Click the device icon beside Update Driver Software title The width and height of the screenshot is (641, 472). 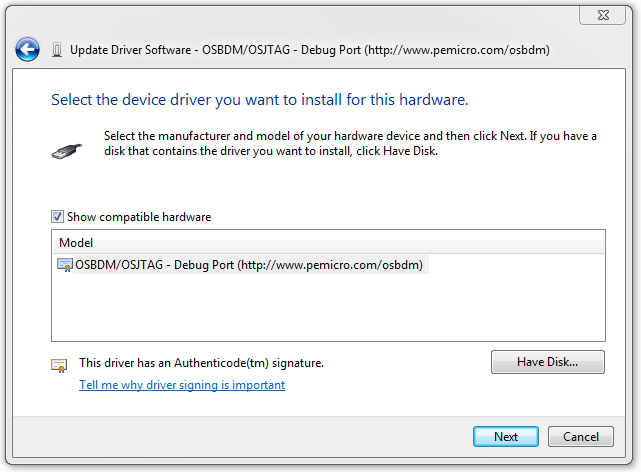tap(56, 50)
